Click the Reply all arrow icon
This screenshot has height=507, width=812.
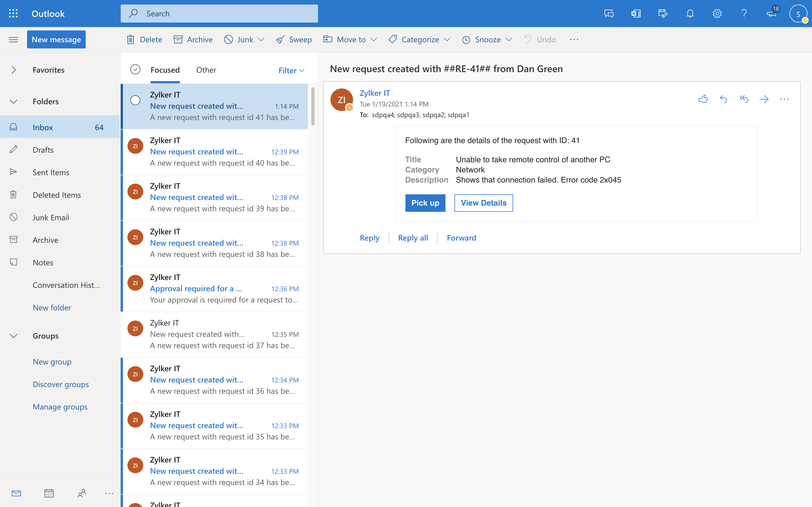743,99
